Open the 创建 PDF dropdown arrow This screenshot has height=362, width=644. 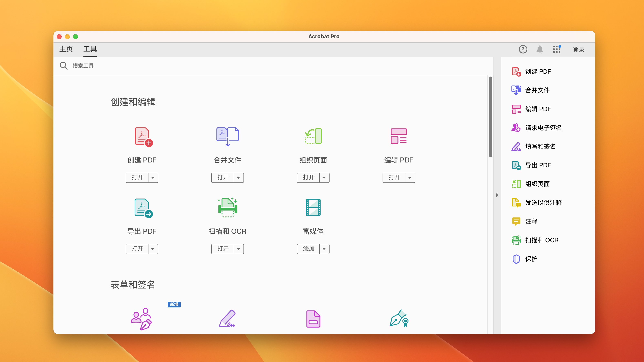(153, 178)
